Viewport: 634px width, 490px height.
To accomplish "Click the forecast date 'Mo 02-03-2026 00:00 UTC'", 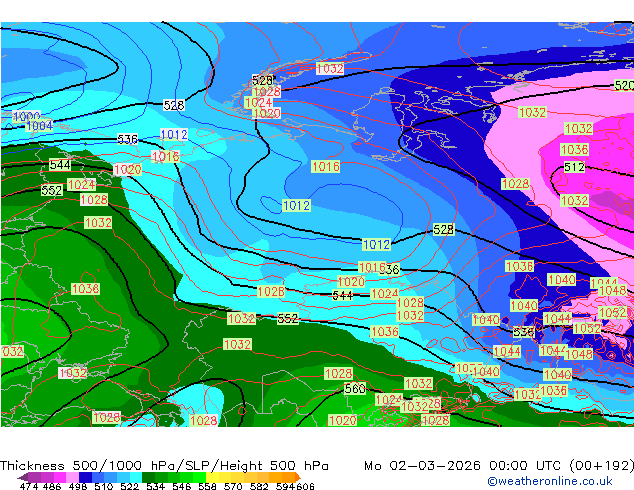I will (462, 466).
